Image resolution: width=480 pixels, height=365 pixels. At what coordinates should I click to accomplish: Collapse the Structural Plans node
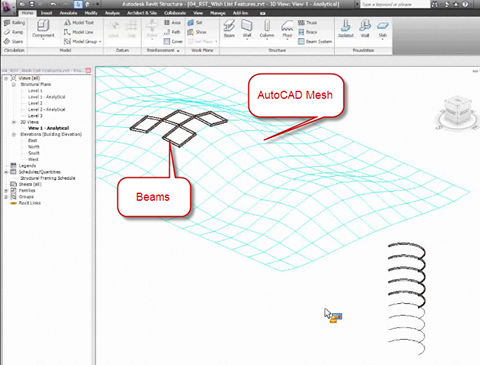(14, 84)
